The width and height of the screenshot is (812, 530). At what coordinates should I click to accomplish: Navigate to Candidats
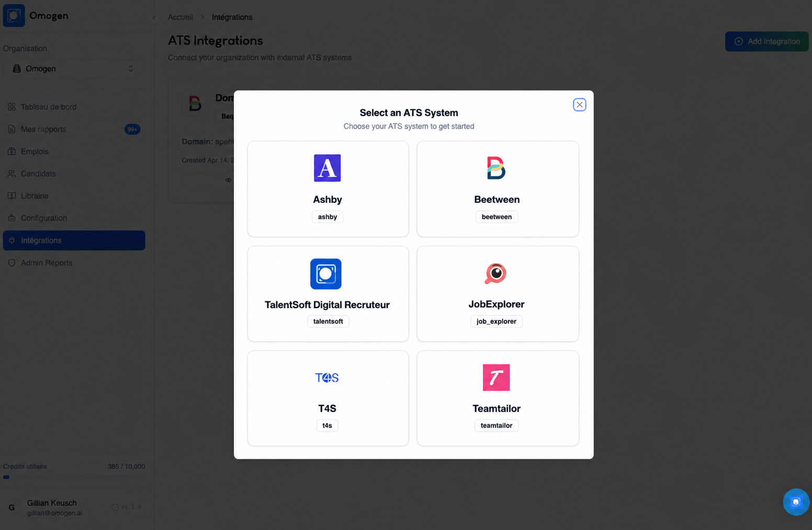click(x=74, y=174)
